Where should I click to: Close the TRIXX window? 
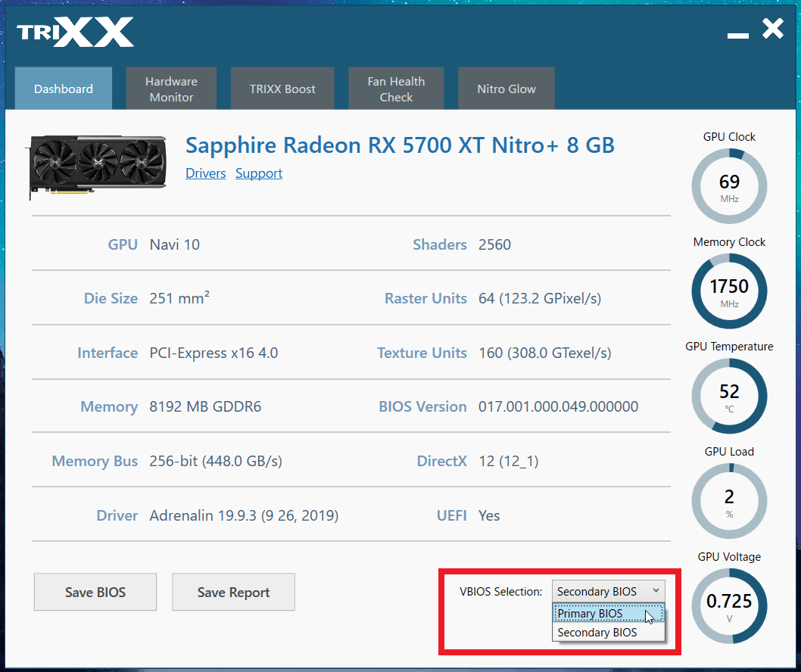click(x=773, y=29)
